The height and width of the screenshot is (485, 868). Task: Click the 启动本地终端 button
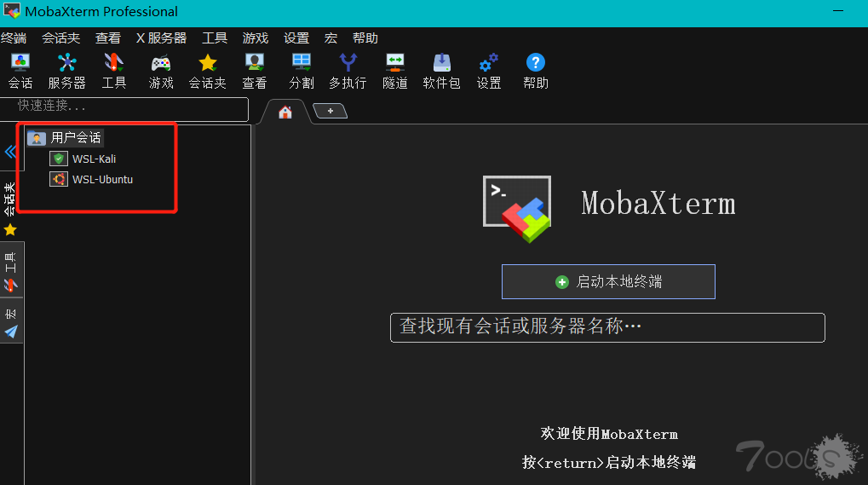click(608, 282)
